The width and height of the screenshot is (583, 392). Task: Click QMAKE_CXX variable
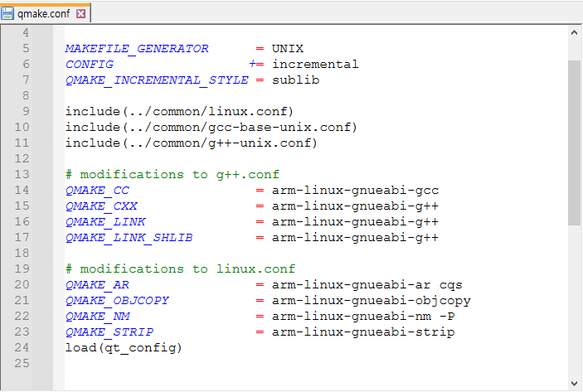(x=101, y=206)
